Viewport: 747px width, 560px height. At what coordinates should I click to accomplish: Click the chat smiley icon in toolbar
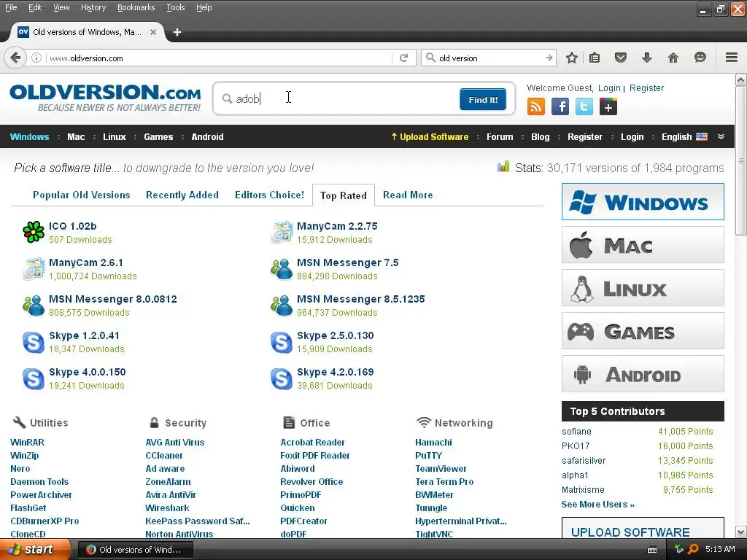[700, 58]
